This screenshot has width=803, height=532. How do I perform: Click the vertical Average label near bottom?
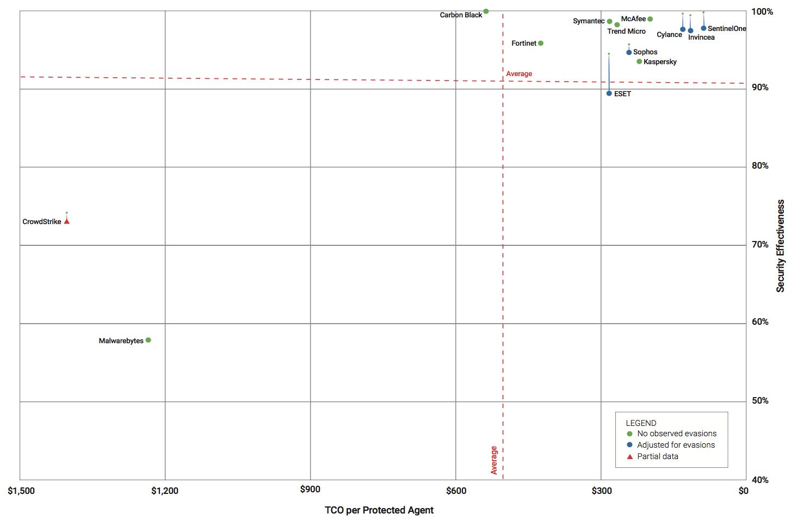click(x=494, y=460)
